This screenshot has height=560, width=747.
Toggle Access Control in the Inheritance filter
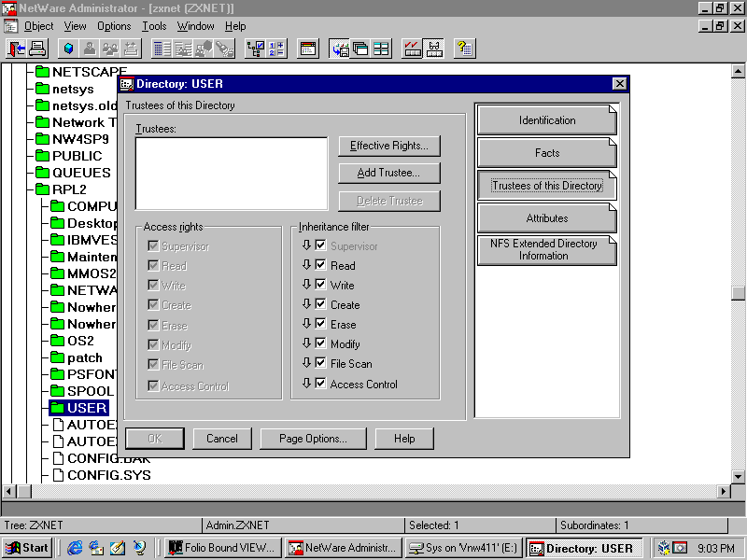tap(320, 384)
